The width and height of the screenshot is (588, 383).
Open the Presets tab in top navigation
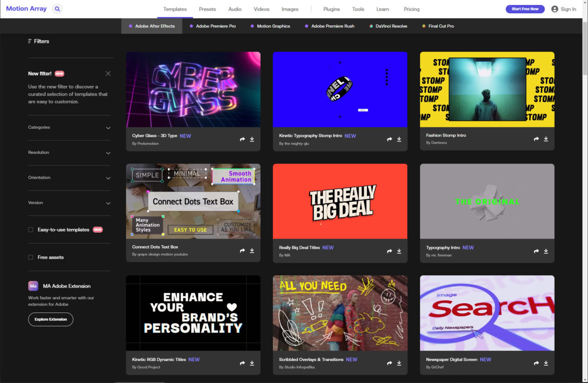tap(207, 9)
